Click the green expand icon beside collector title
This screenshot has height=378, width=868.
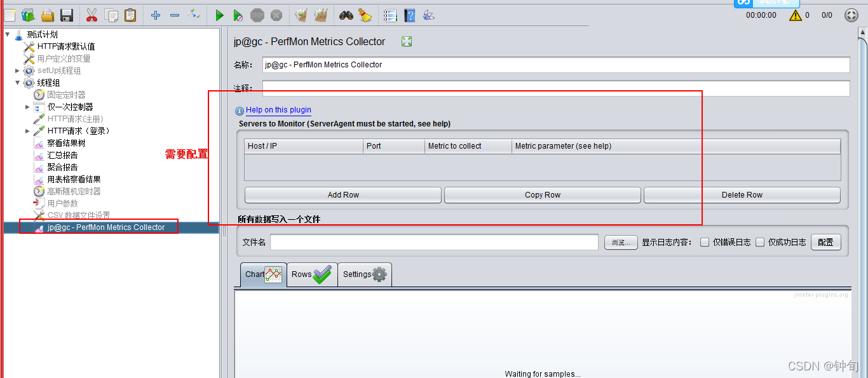coord(407,41)
